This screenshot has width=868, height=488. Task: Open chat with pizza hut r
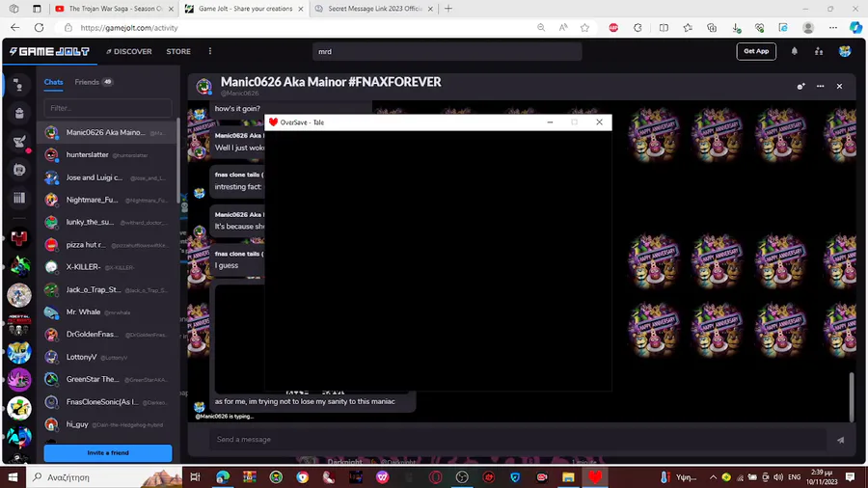coord(107,245)
